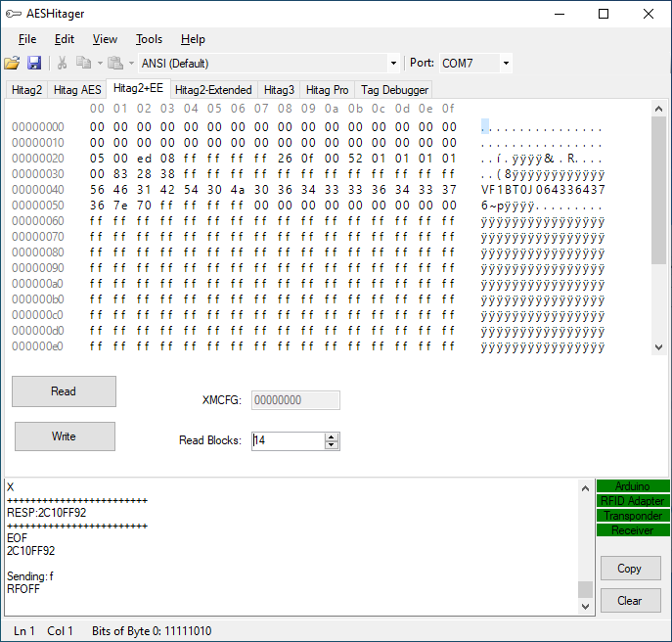The image size is (672, 642).
Task: Click the Clear log button
Action: 631,600
